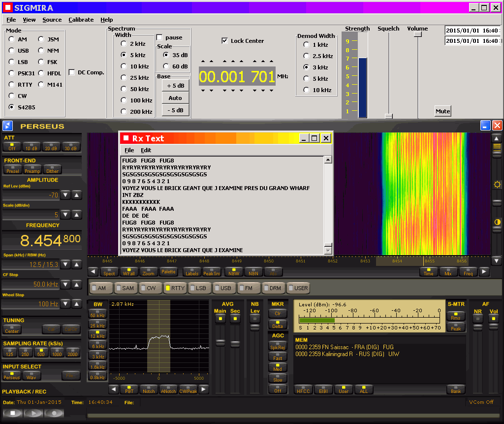504x424 pixels.
Task: Click the brightness sun icon beside waterfall
Action: click(497, 184)
